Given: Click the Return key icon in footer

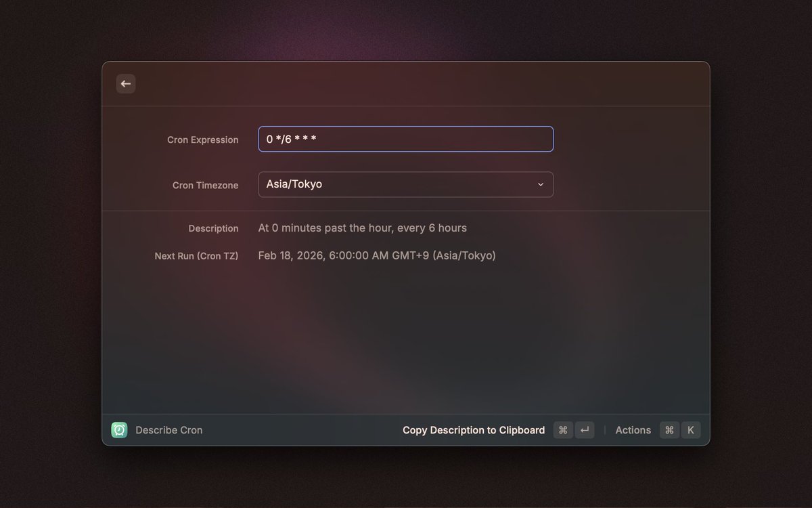Looking at the screenshot, I should click(x=585, y=430).
